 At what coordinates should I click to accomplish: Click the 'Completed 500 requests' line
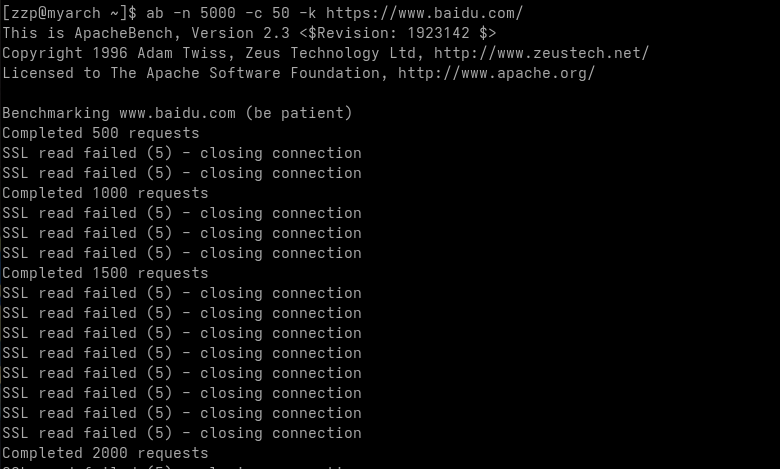(x=100, y=133)
